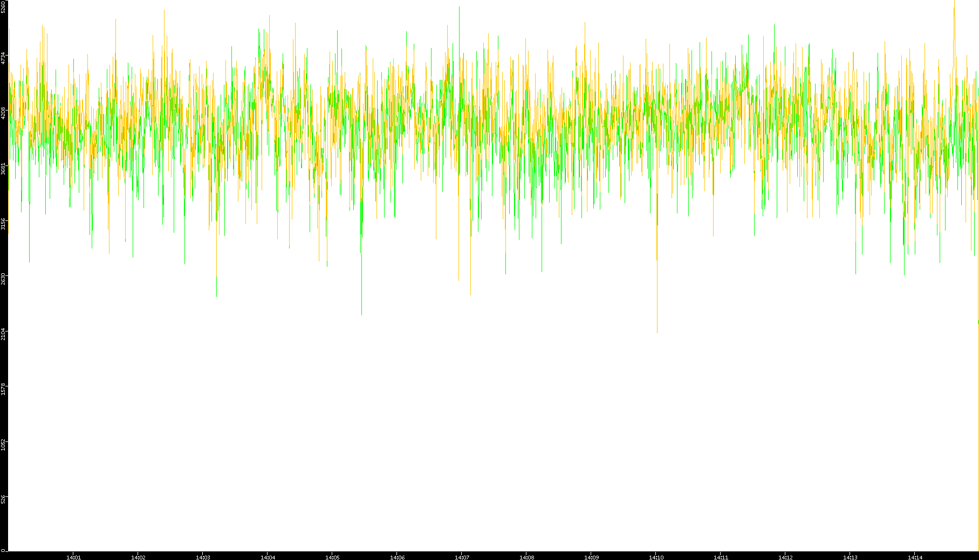The image size is (979, 560).
Task: Click the 1578 vertical axis label
Action: click(x=4, y=389)
